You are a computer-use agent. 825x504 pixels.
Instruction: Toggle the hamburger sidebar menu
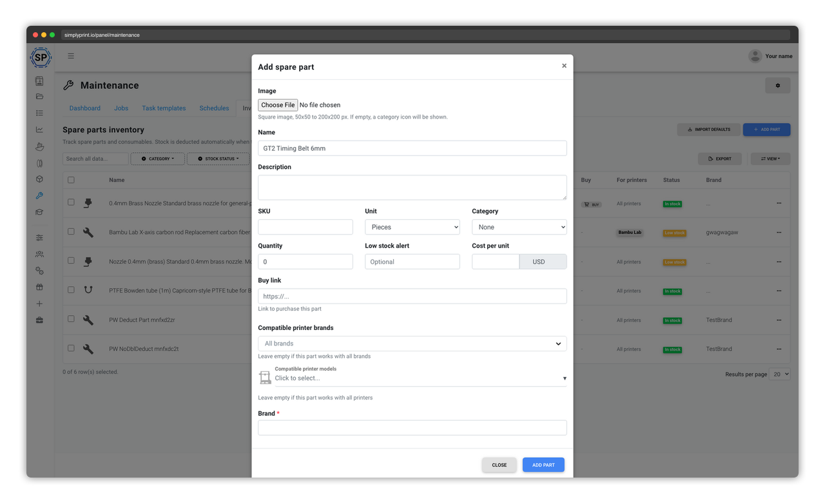click(71, 56)
